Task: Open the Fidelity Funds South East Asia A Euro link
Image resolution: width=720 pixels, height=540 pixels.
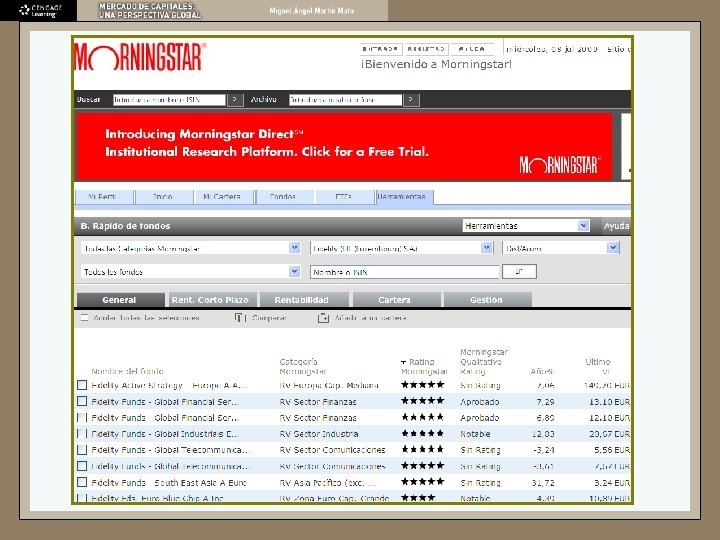Action: [x=169, y=483]
